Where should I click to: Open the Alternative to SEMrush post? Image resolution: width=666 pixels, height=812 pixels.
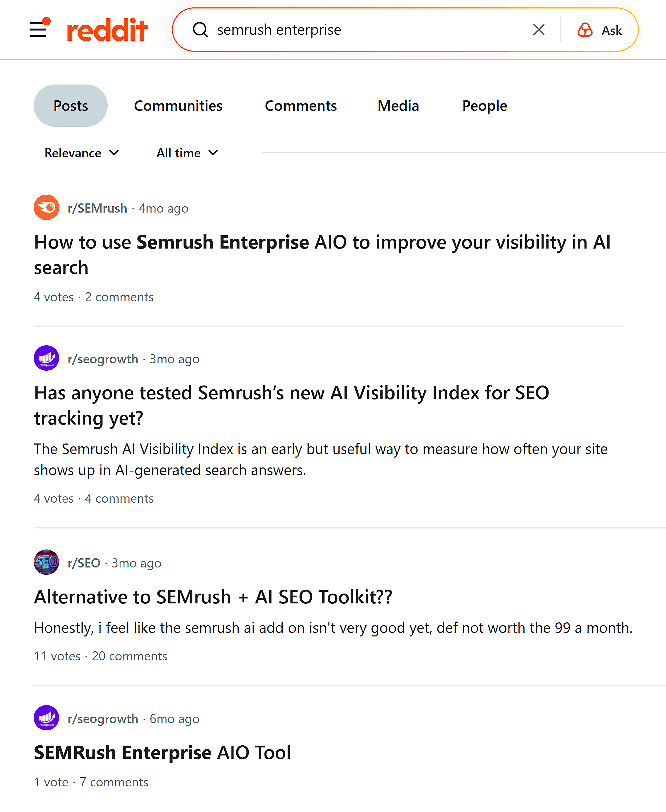213,597
